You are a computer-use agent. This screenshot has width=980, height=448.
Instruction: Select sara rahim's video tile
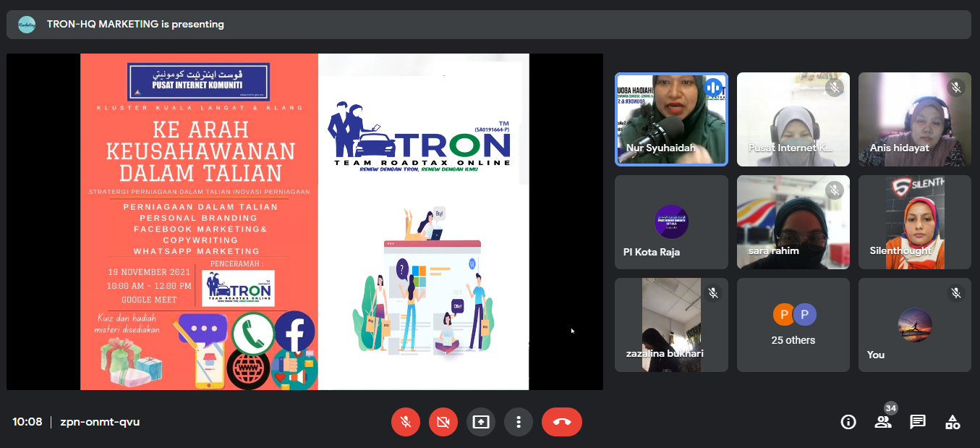(x=793, y=222)
